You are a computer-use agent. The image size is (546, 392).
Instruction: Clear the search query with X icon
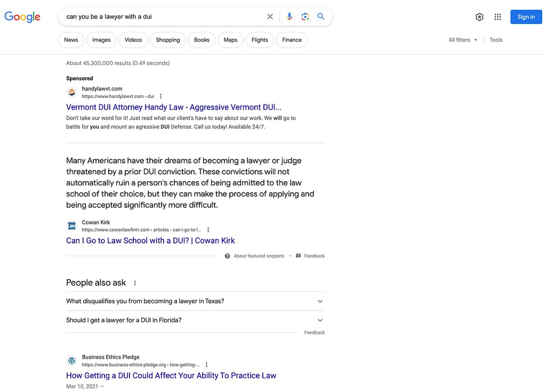point(270,17)
